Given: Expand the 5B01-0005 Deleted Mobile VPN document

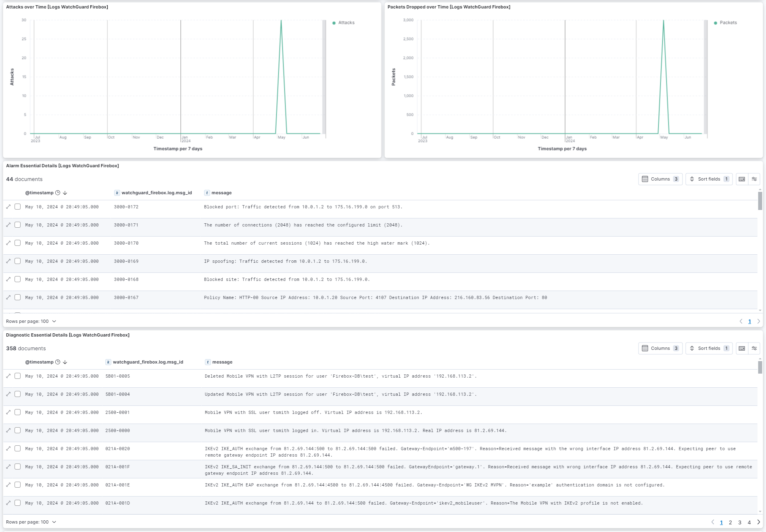Looking at the screenshot, I should pyautogui.click(x=8, y=376).
